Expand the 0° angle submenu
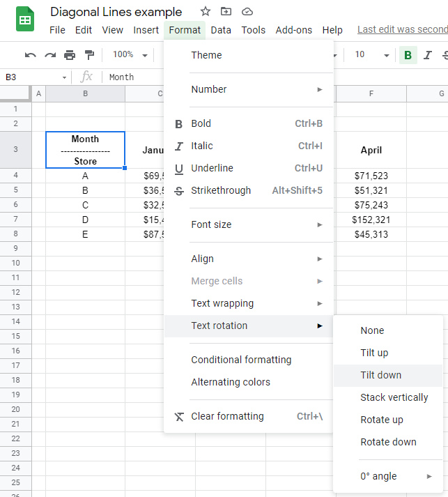448x497 pixels. [x=396, y=476]
